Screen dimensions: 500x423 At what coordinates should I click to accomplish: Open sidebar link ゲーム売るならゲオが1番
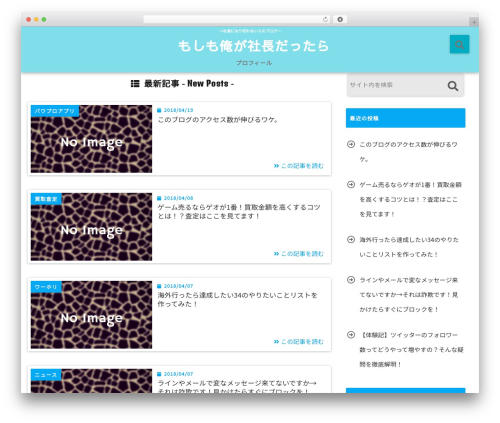pos(410,199)
